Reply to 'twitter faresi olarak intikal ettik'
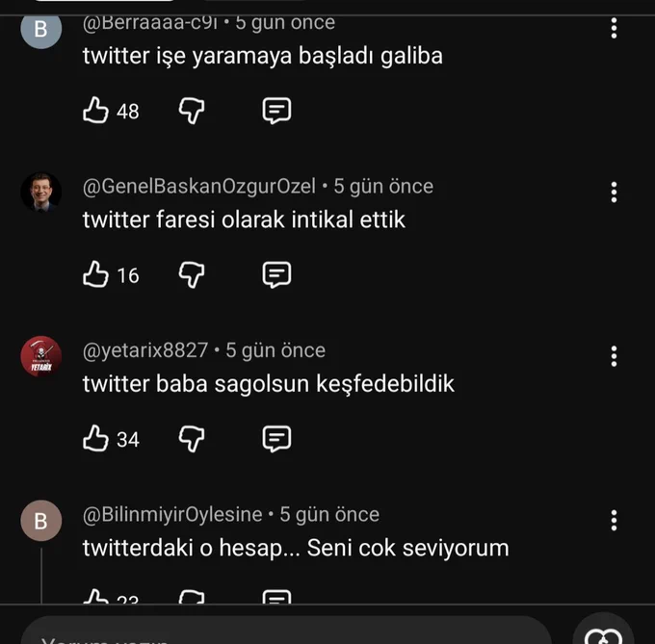The image size is (655, 644). coord(276,274)
